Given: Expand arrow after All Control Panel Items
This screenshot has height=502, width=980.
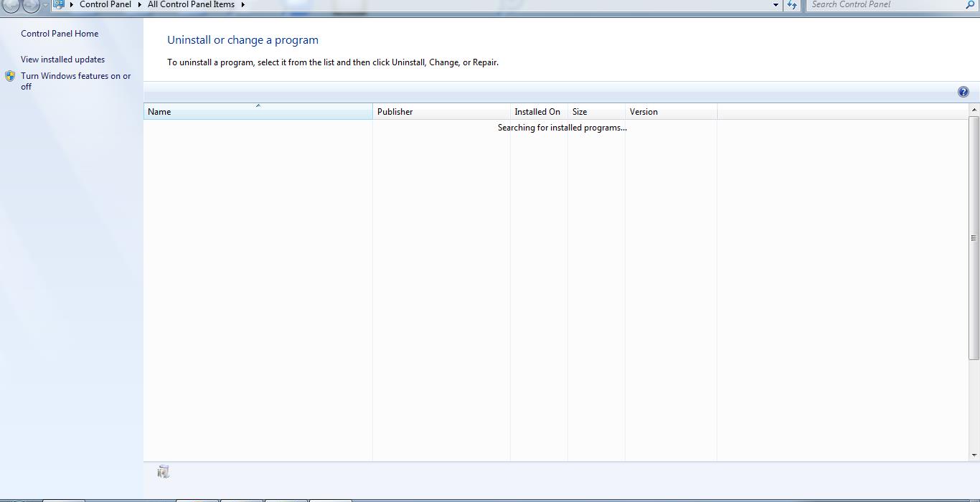Looking at the screenshot, I should [x=243, y=4].
